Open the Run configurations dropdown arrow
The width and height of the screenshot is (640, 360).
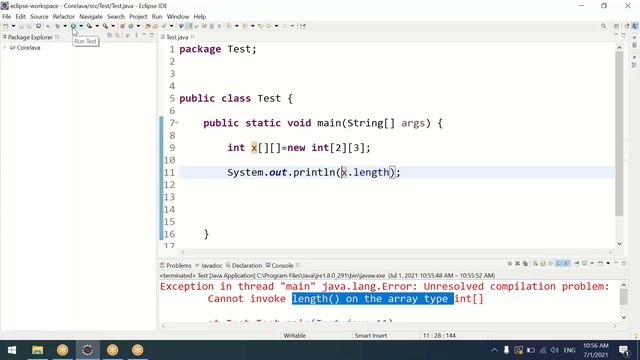pyautogui.click(x=81, y=26)
